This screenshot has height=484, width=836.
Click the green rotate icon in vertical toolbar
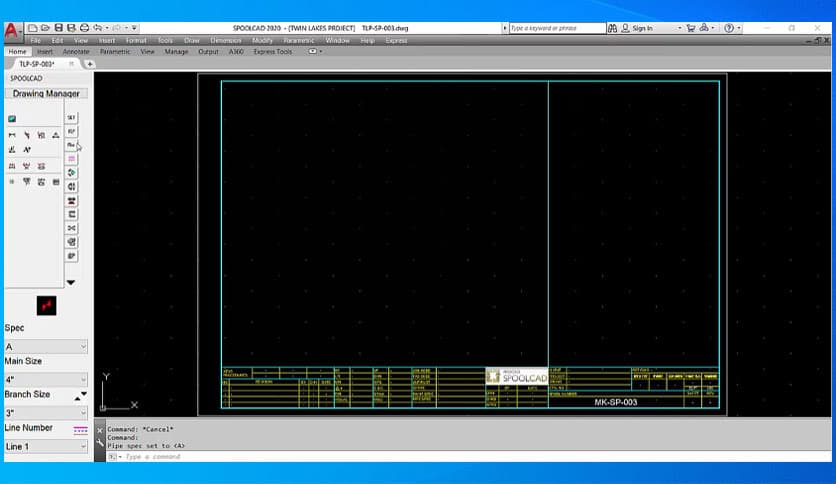71,173
